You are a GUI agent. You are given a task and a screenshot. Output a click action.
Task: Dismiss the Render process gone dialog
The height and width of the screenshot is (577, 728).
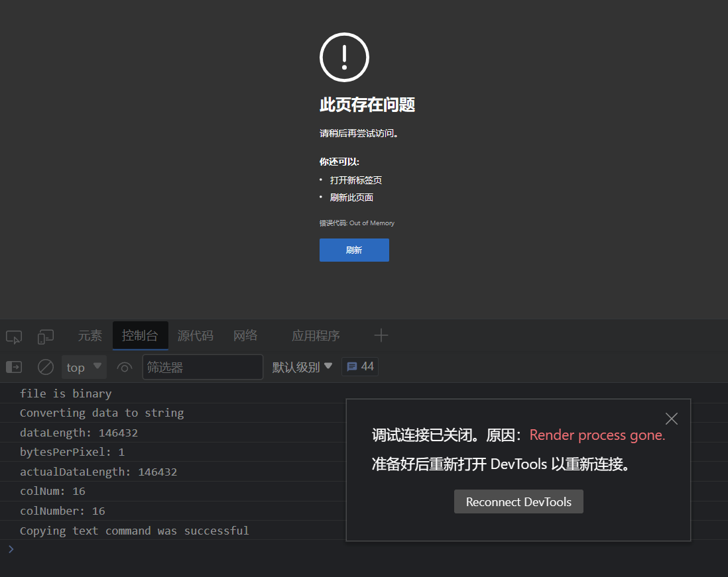click(671, 418)
